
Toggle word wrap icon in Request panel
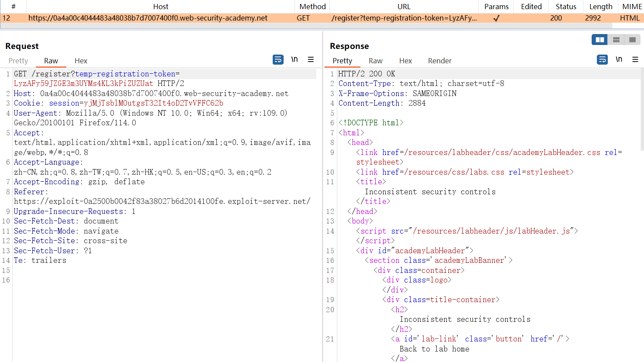pos(278,59)
